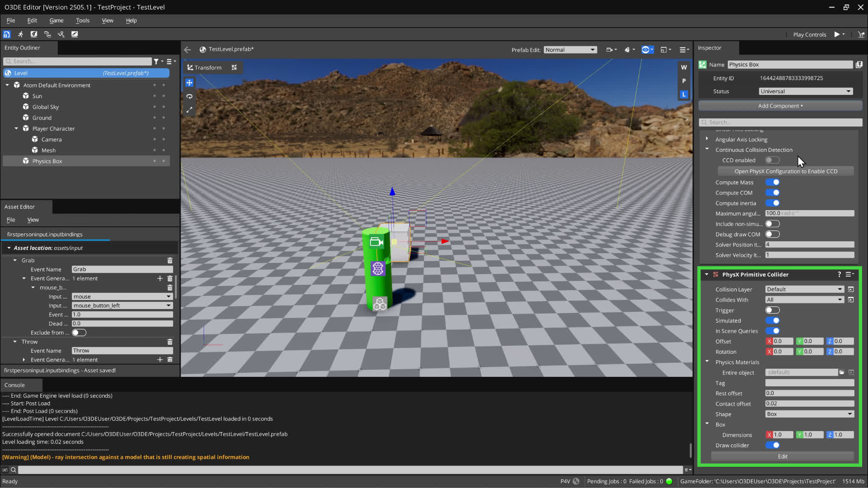The width and height of the screenshot is (868, 488).
Task: Open the Entity Outliner hamburger options menu
Action: [171, 61]
